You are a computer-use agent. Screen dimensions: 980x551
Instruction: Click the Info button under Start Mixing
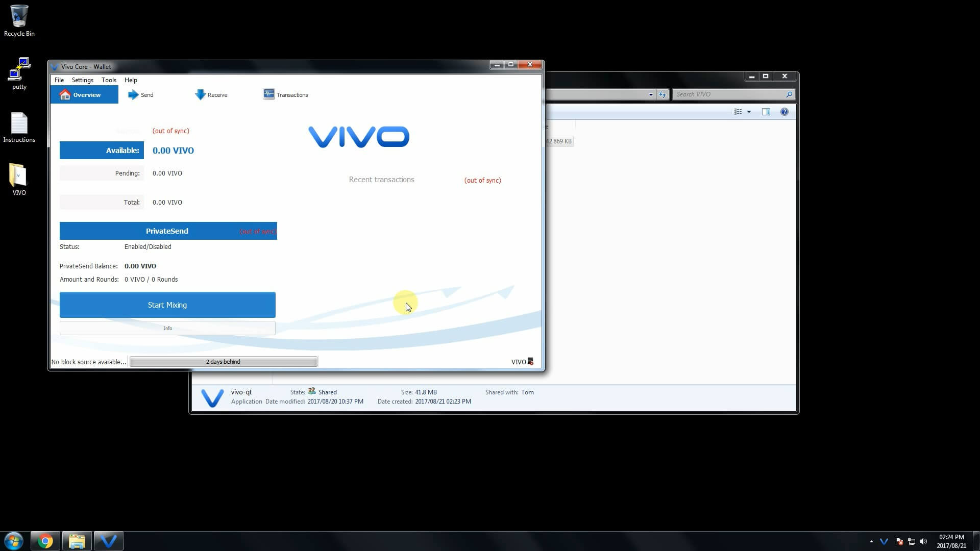[x=167, y=328]
